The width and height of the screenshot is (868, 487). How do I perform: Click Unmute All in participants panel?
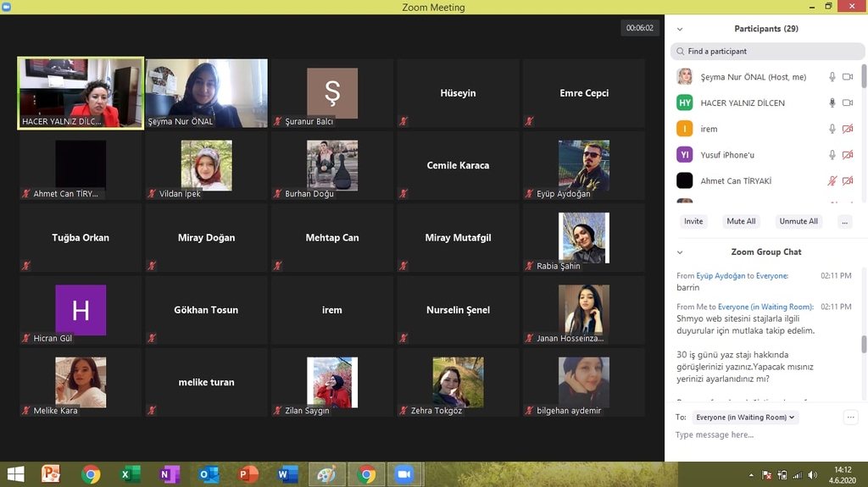click(798, 221)
